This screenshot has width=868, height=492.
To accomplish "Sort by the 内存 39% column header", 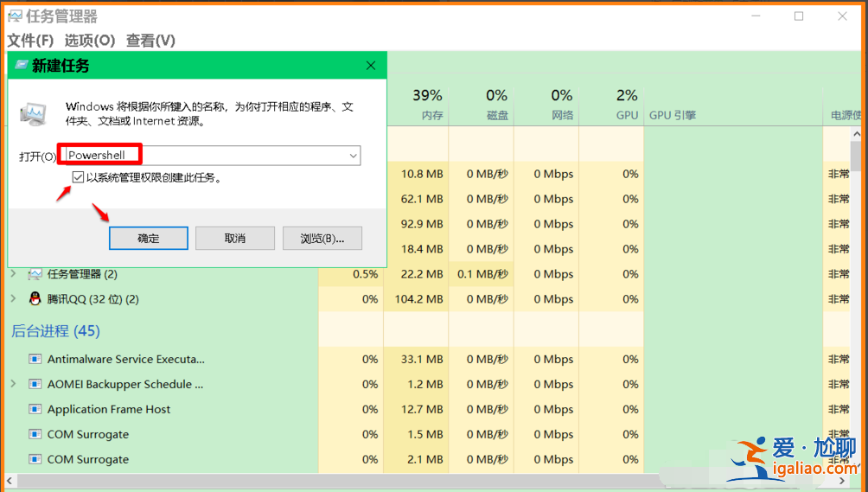I will 417,105.
